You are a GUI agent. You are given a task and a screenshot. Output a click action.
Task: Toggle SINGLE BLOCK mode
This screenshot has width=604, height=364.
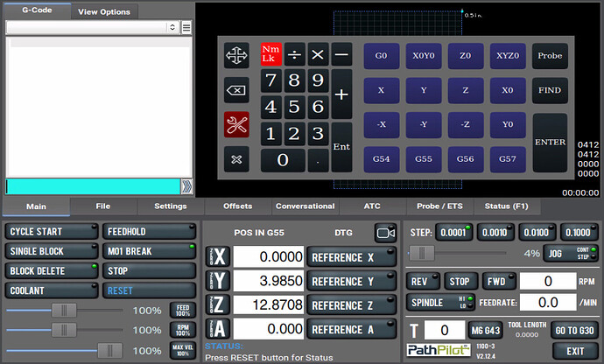pyautogui.click(x=51, y=251)
